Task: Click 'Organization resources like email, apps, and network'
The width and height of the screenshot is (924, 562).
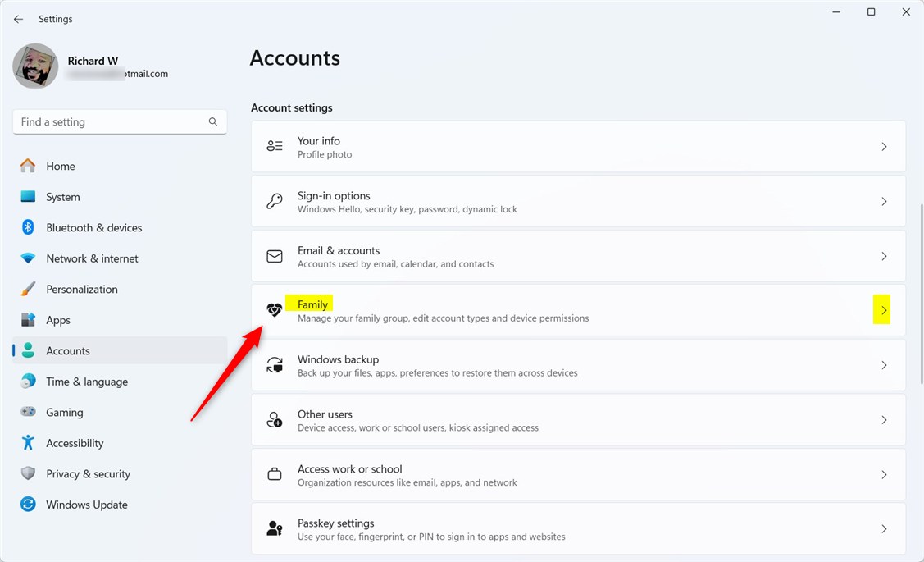Action: pyautogui.click(x=407, y=483)
